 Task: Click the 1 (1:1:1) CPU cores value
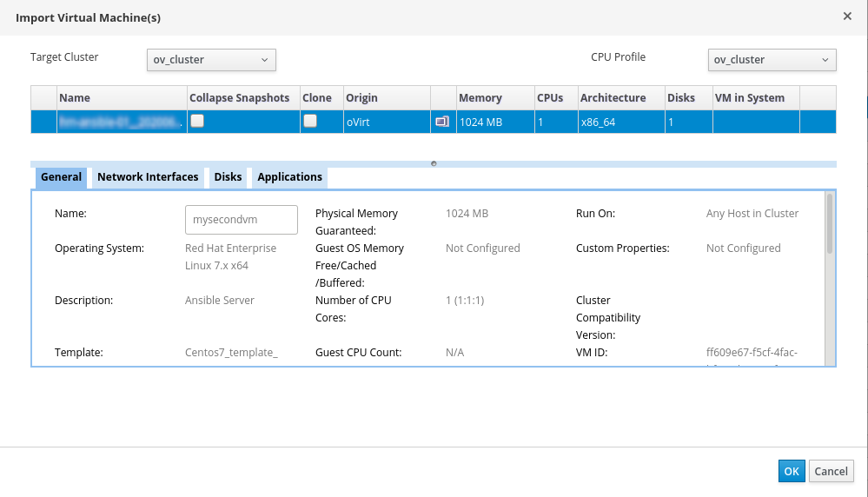pos(465,301)
